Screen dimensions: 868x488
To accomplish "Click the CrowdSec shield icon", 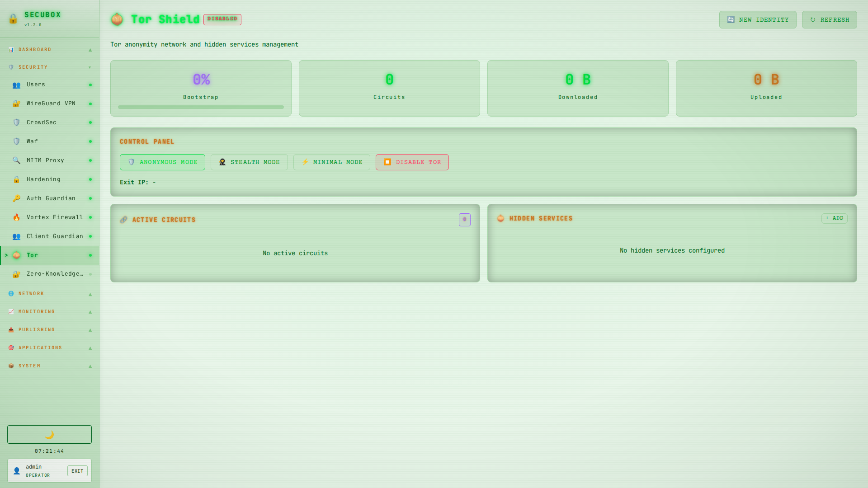I will (16, 122).
